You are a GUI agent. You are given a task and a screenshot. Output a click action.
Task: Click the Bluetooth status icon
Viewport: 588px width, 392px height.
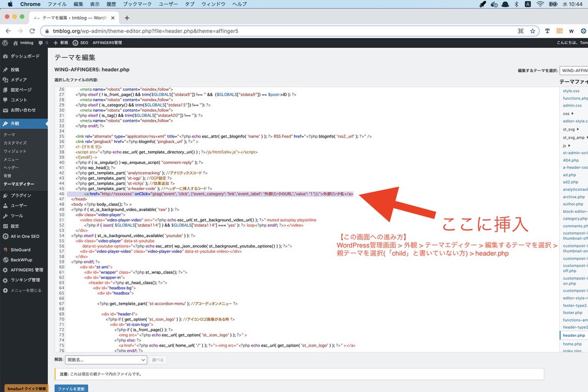click(517, 4)
